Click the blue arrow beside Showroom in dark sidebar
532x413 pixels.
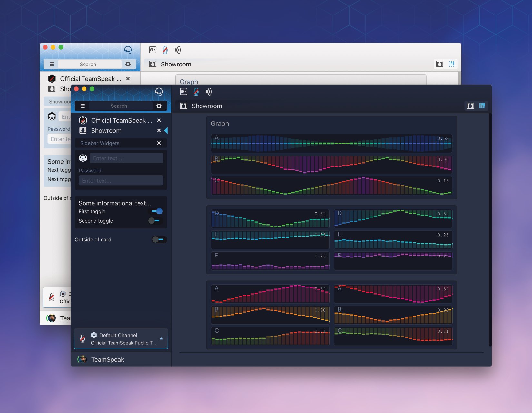tap(166, 131)
